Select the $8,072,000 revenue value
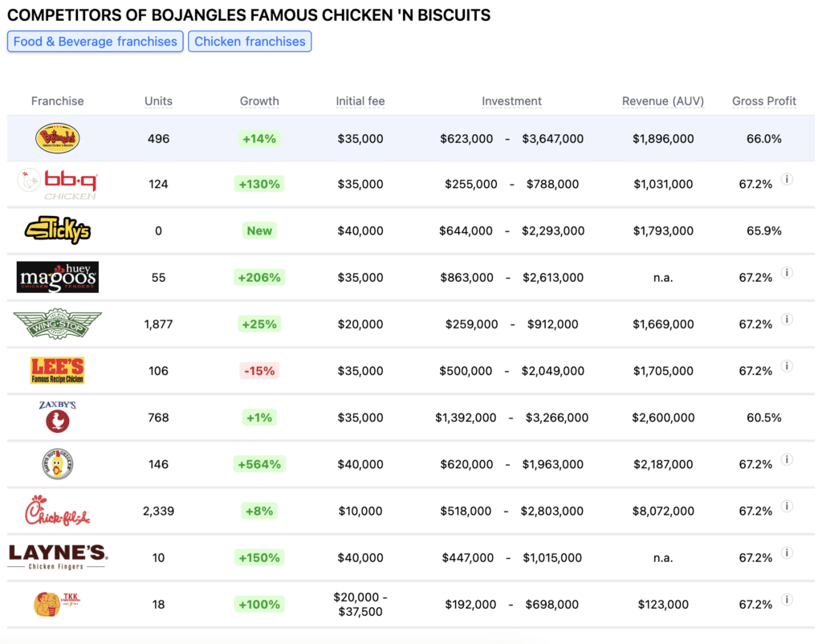 coord(663,511)
